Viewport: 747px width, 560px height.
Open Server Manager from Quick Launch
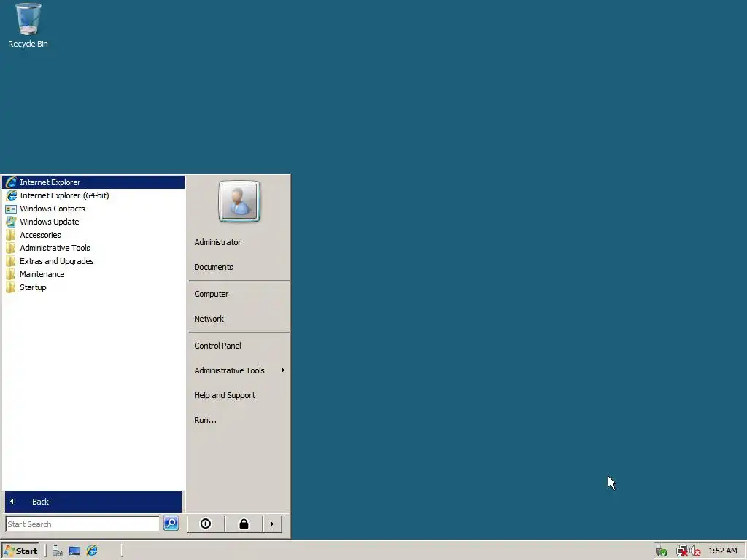[58, 551]
